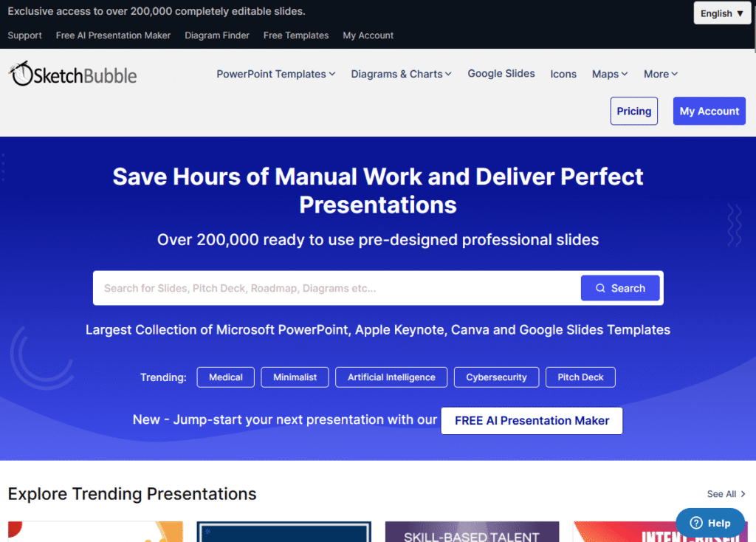Viewport: 756px width, 542px height.
Task: Launch the FREE AI Presentation Maker
Action: pos(531,420)
